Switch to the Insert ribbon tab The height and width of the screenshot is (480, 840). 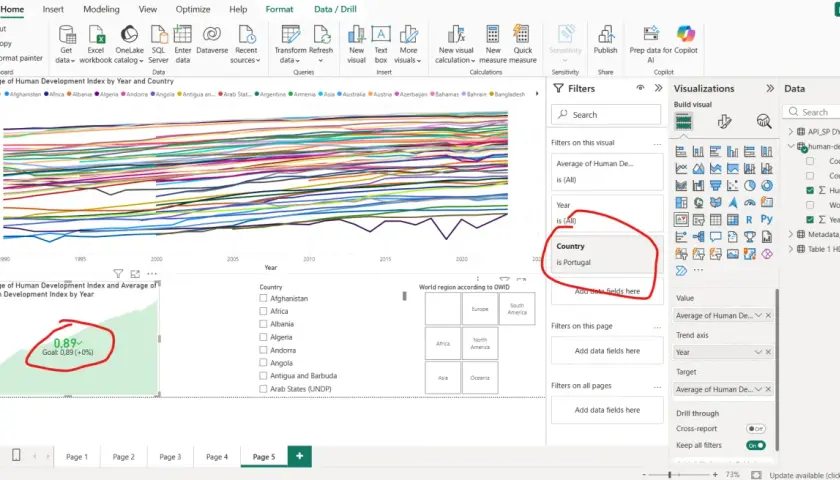point(53,9)
